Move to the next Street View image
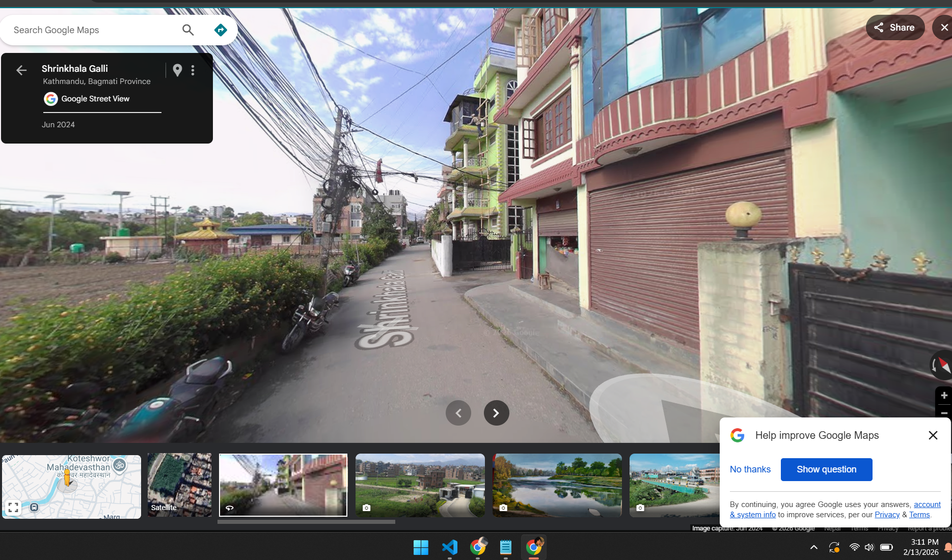 [496, 413]
